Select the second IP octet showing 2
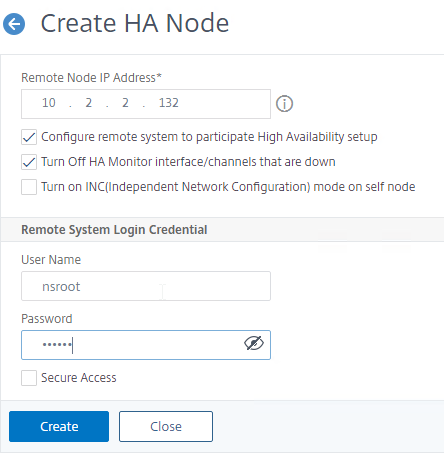444x453 pixels. (x=89, y=103)
